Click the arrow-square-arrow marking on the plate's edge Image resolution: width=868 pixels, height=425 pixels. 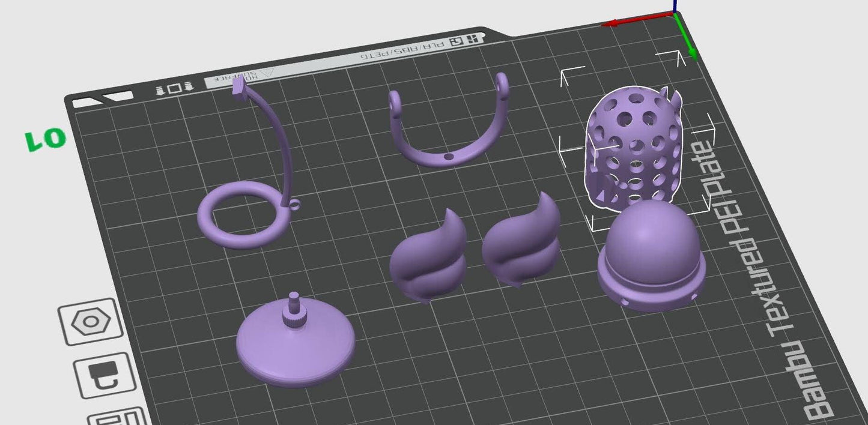click(x=174, y=89)
